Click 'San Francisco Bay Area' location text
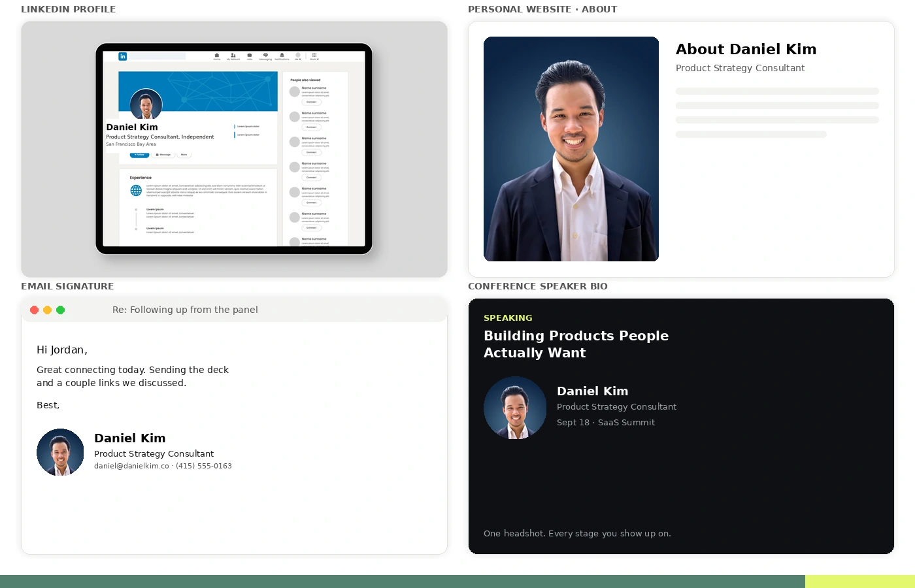 131,144
